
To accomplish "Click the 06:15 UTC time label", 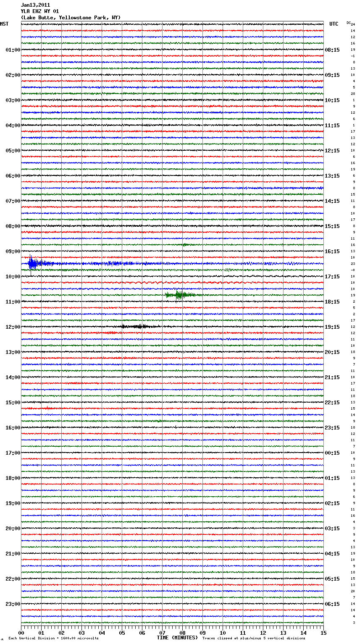I will [332, 604].
